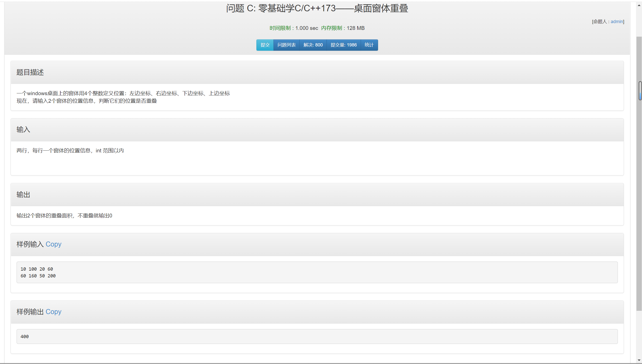Copy the 样例输入 sample input
Screen dimensions: 642x364
coord(53,244)
